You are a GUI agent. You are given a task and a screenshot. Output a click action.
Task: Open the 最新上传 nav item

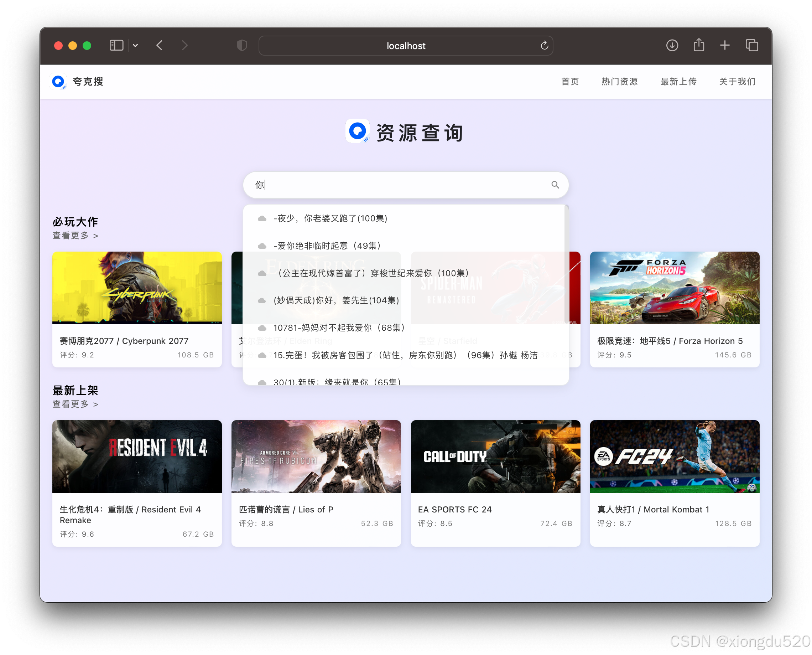coord(678,82)
